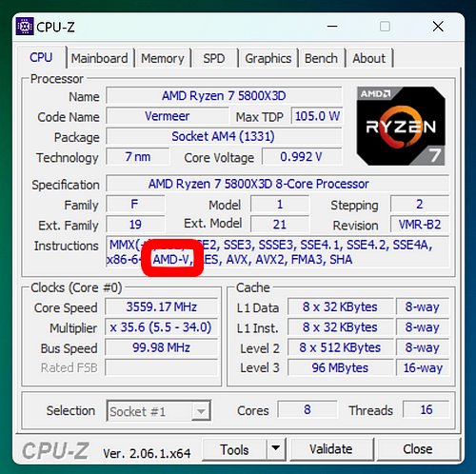Click the AMD Ryzen 7 logo image
The height and width of the screenshot is (474, 476).
(x=401, y=126)
